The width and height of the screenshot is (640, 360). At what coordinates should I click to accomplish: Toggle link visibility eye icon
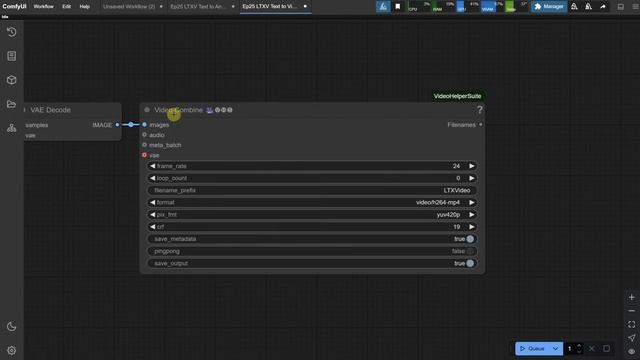(x=631, y=351)
